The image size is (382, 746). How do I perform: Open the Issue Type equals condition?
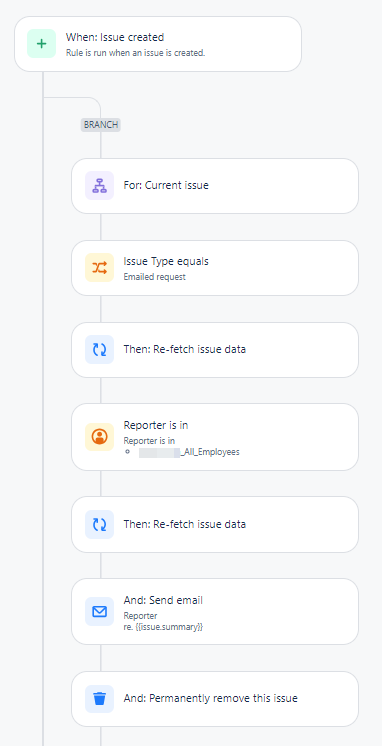coord(215,268)
